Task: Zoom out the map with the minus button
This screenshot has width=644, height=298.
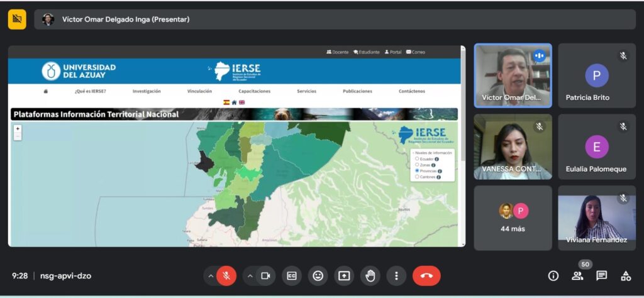Action: (x=18, y=136)
